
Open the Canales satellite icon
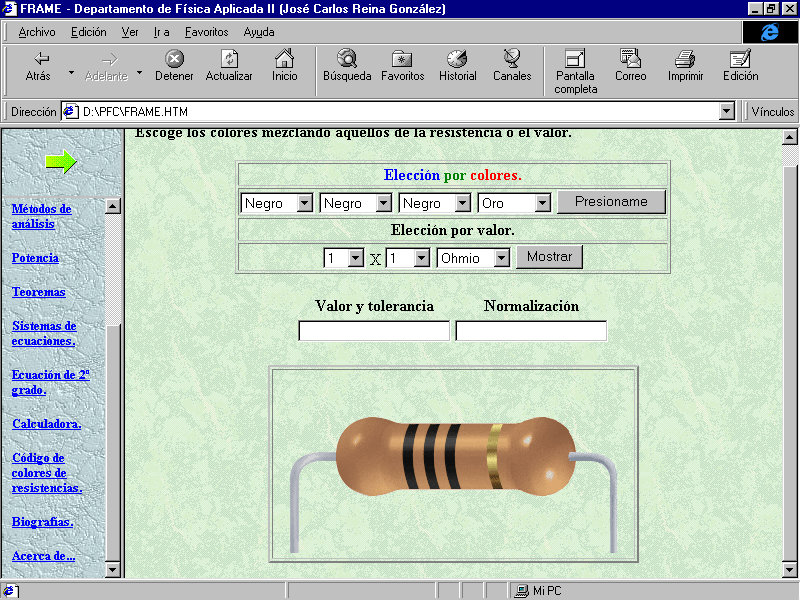[x=512, y=59]
